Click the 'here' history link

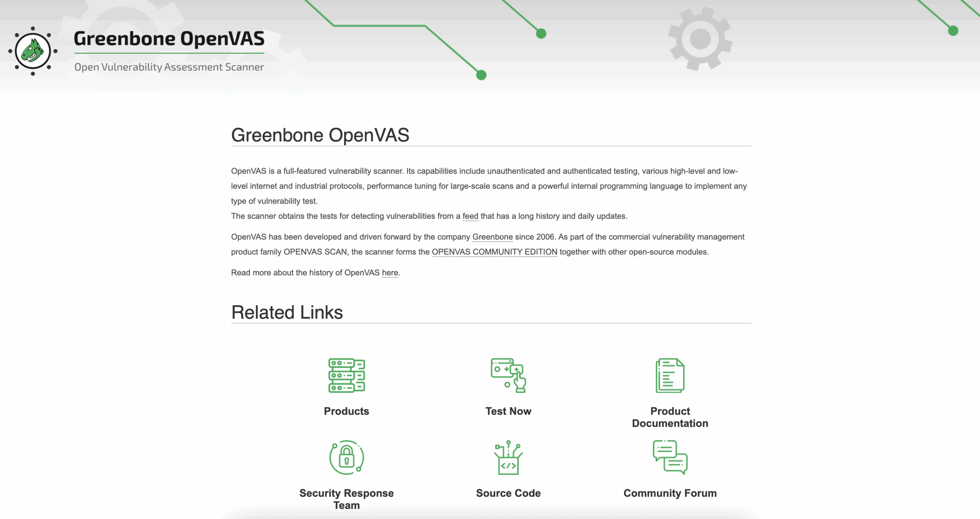[390, 273]
